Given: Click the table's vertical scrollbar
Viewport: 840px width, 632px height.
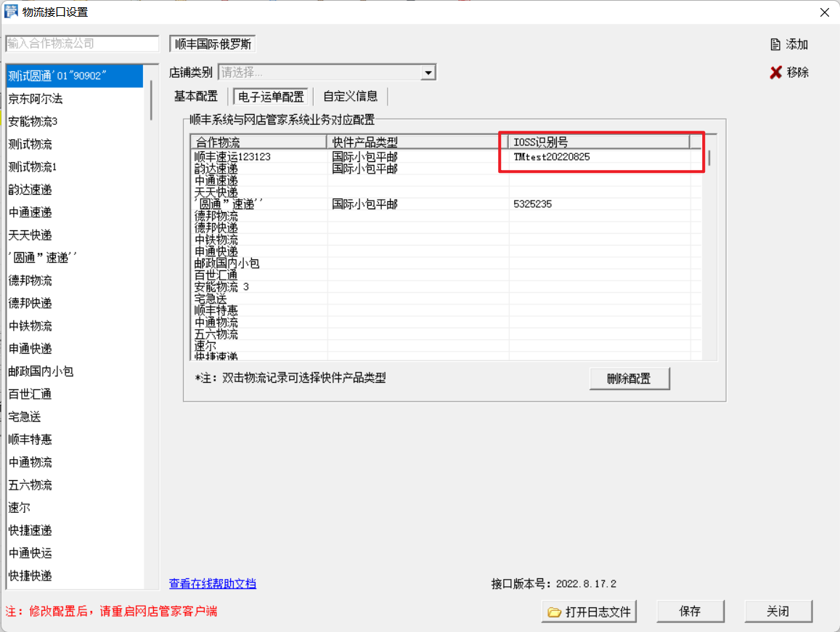Looking at the screenshot, I should (709, 158).
